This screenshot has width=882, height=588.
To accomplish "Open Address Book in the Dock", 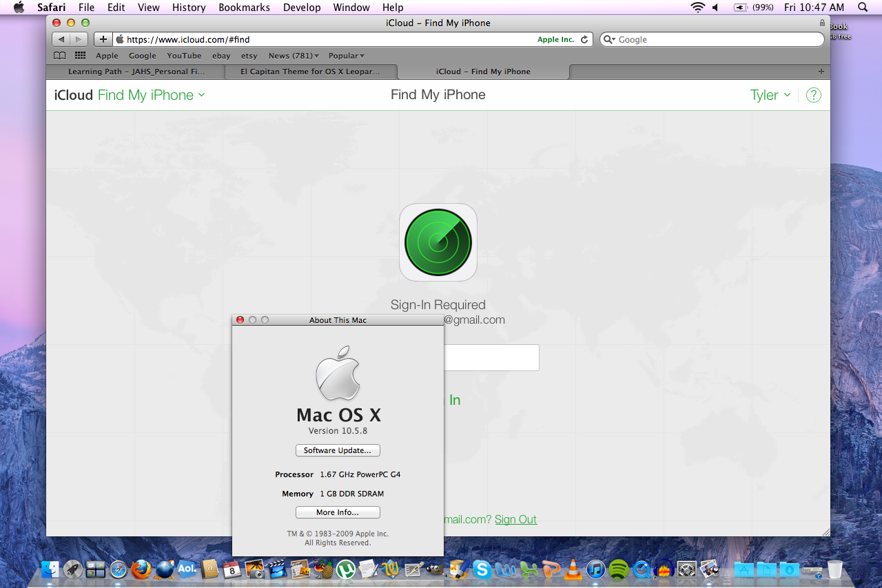I will pyautogui.click(x=209, y=569).
